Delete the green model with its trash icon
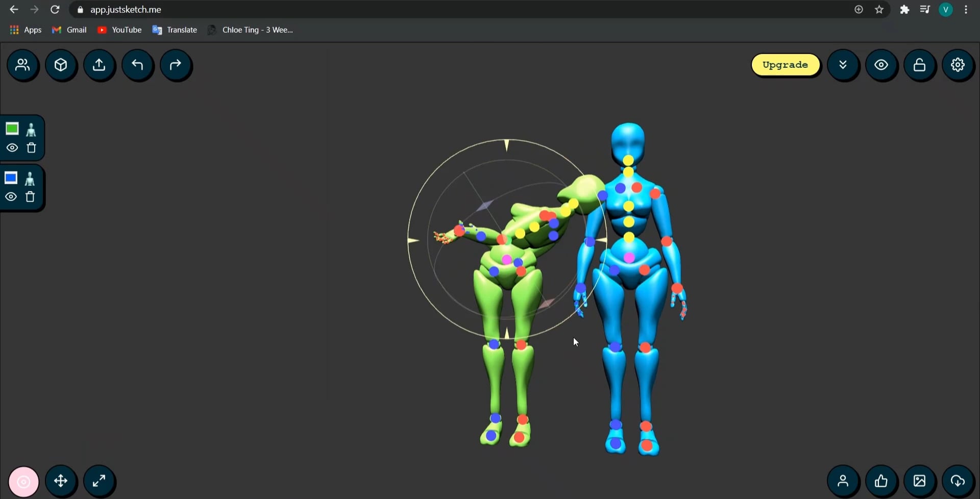This screenshot has width=980, height=499. 32,148
